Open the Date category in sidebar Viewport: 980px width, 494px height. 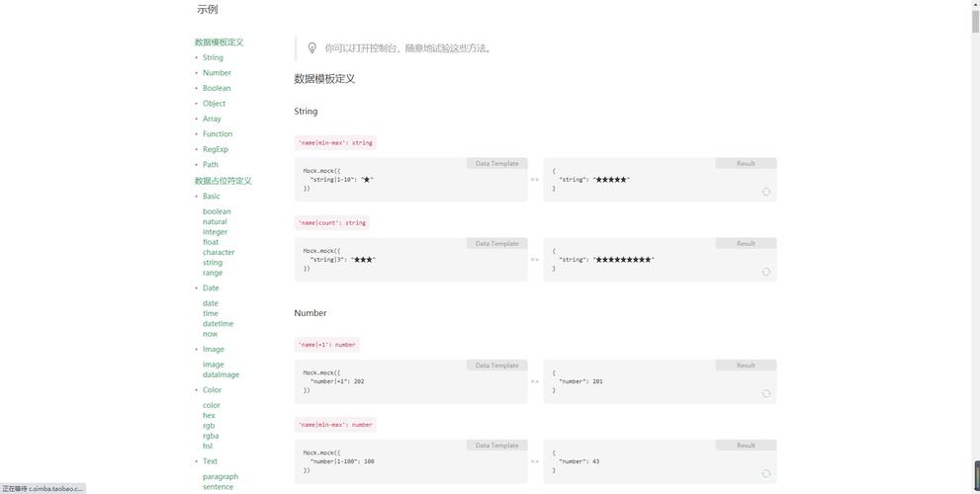211,288
